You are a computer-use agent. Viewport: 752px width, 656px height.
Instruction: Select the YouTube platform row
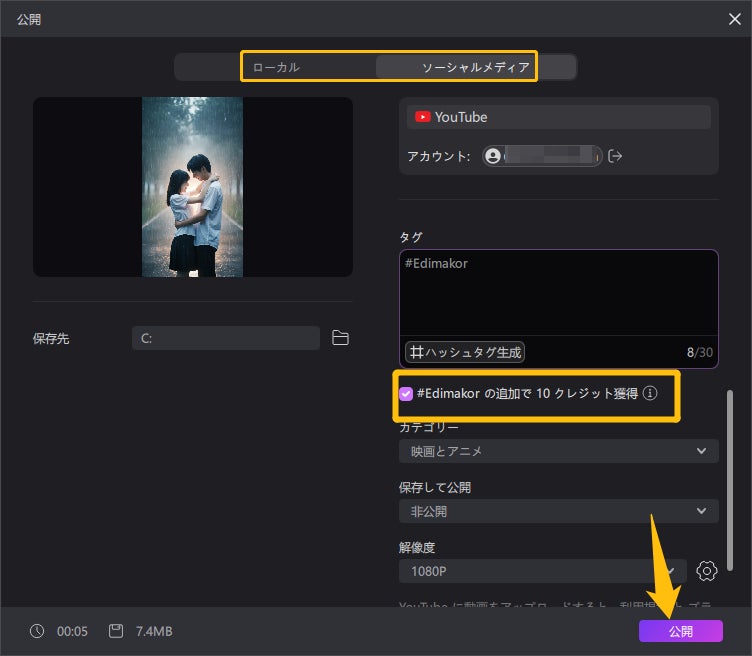pos(558,117)
